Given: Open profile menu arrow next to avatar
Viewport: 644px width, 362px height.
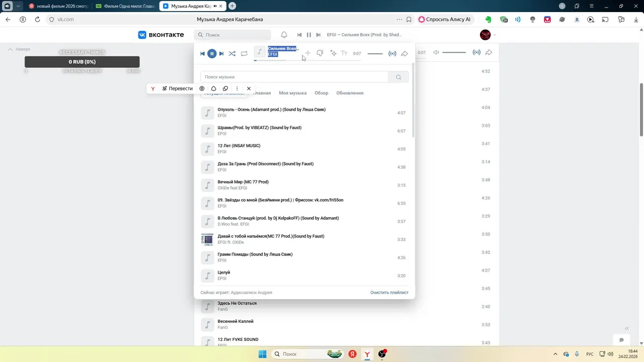Looking at the screenshot, I should [x=495, y=35].
